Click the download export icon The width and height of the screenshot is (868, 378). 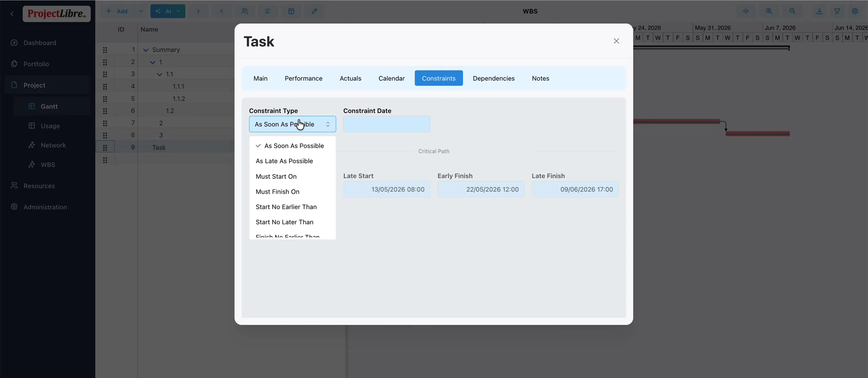click(819, 11)
